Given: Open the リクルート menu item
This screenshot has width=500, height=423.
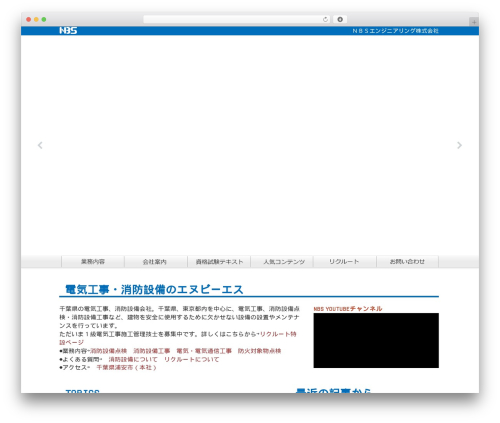Looking at the screenshot, I should coord(344,262).
